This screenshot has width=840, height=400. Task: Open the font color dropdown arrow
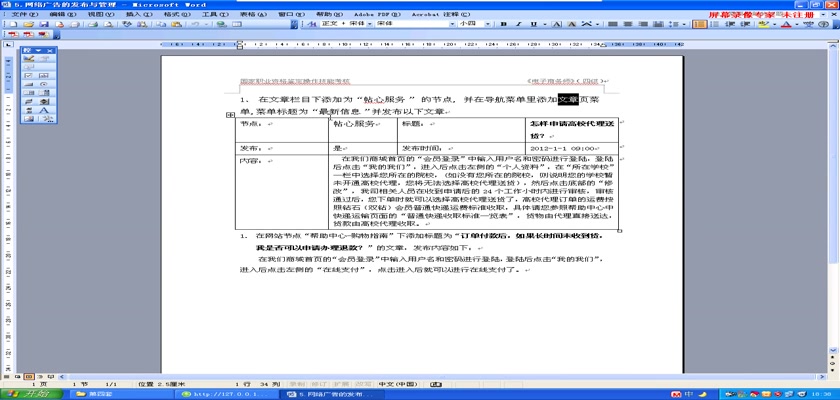797,24
